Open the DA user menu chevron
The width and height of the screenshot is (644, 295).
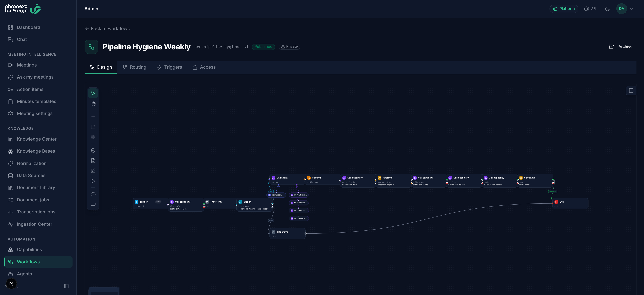click(632, 9)
